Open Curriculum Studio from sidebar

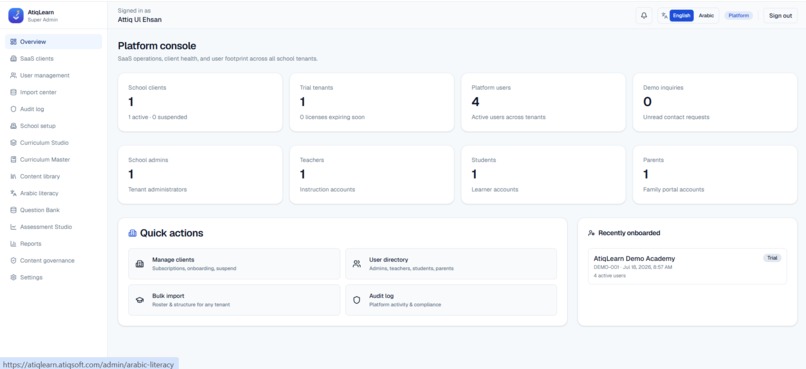53,143
